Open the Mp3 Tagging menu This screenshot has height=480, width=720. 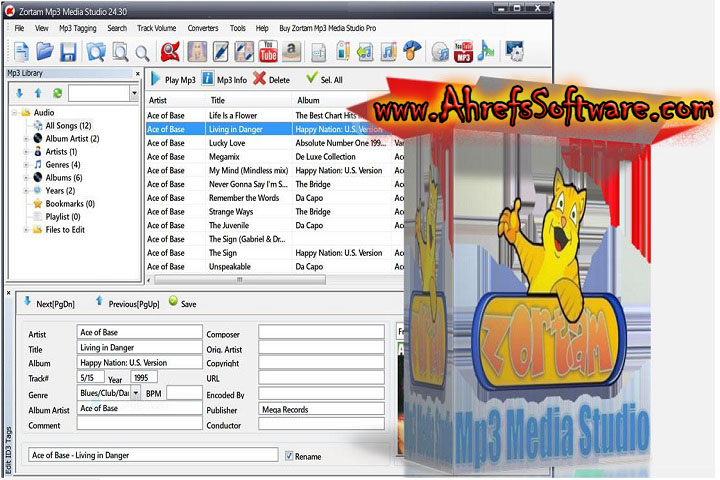78,28
